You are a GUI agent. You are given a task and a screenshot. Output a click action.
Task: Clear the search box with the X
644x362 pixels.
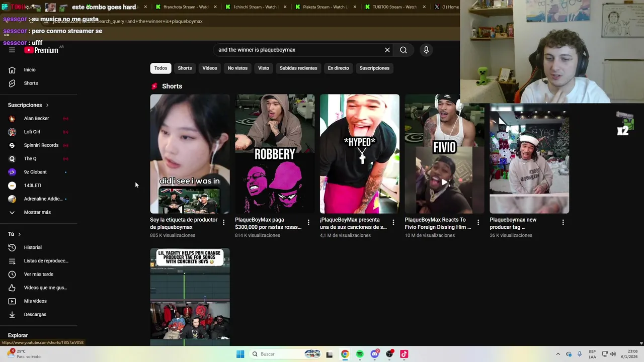(387, 50)
